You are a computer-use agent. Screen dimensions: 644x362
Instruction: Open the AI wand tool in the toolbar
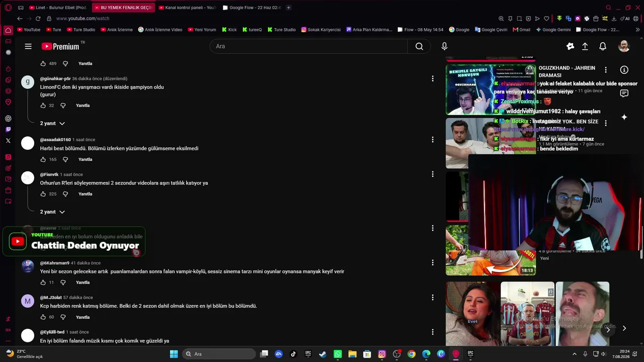pyautogui.click(x=625, y=19)
